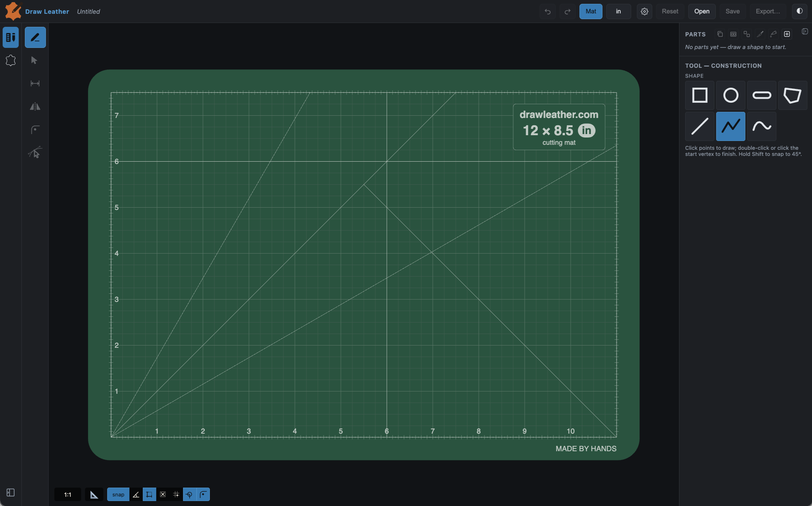
Task: Pick the corner fillet tool in sidebar
Action: tap(35, 129)
